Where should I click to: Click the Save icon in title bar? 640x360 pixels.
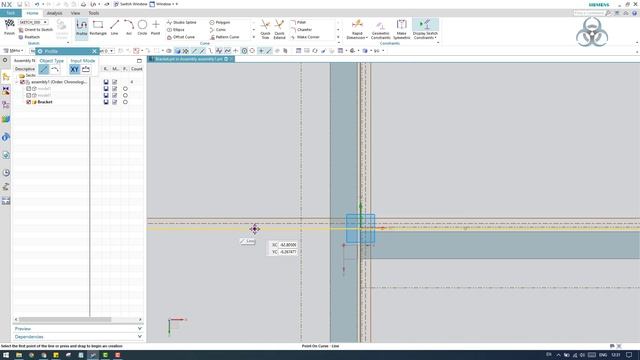tap(19, 4)
